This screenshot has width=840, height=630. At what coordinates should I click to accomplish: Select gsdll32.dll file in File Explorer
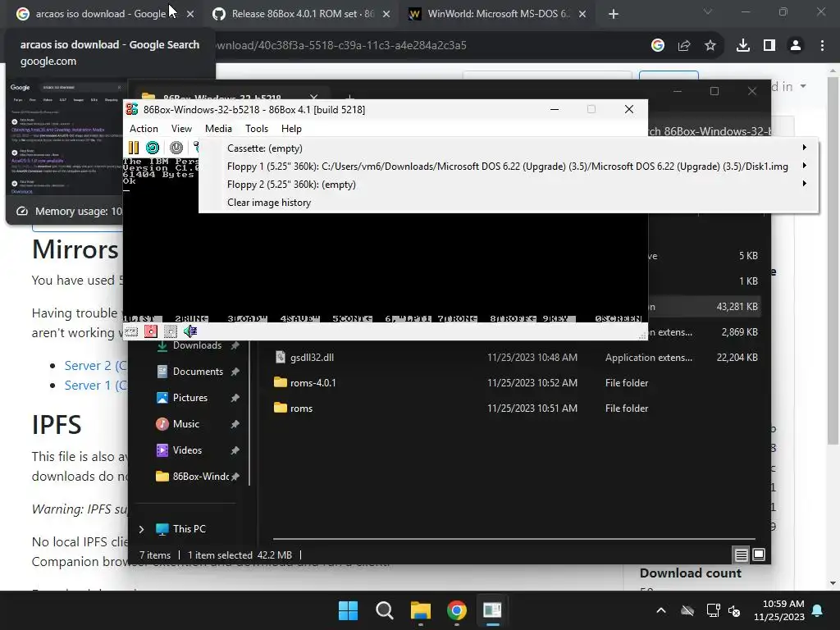coord(313,358)
